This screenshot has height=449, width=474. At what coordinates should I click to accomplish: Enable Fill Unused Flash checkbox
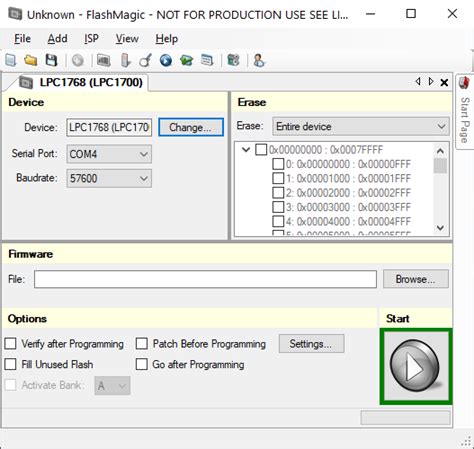pos(10,364)
